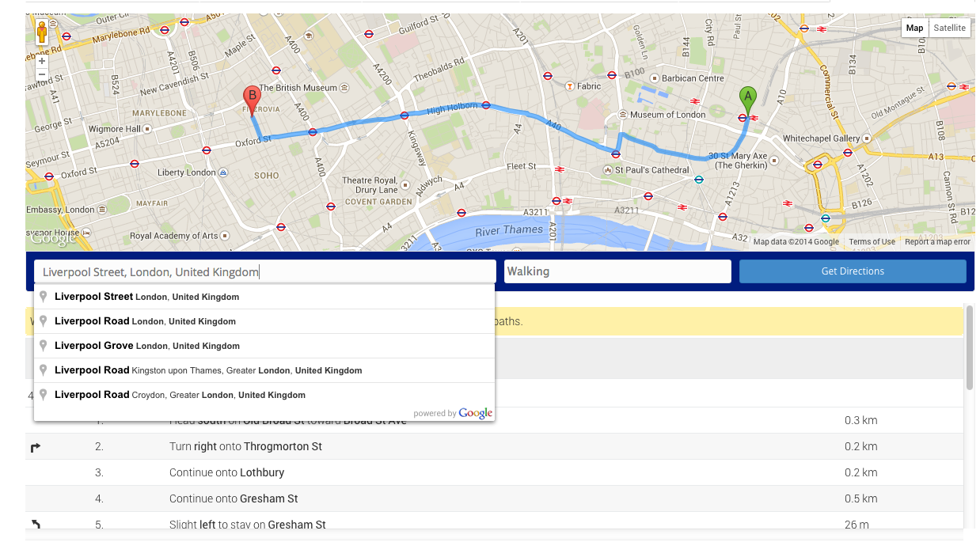This screenshot has height=542, width=980.
Task: Click the SOHO district label
Action: click(267, 176)
